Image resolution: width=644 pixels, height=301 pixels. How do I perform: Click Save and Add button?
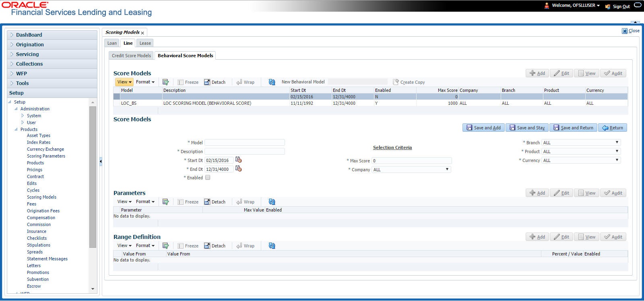tap(483, 128)
